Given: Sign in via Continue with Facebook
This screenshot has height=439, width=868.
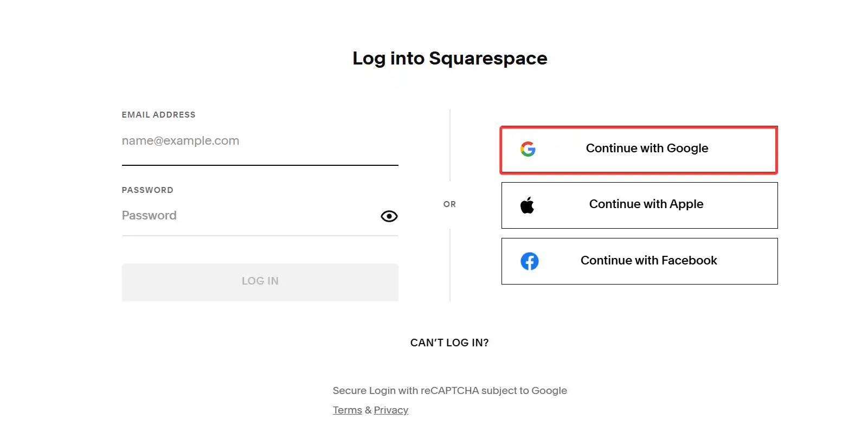Looking at the screenshot, I should 648,261.
